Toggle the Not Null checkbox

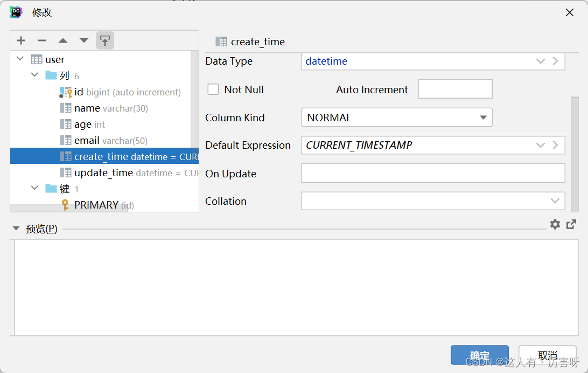pyautogui.click(x=213, y=89)
